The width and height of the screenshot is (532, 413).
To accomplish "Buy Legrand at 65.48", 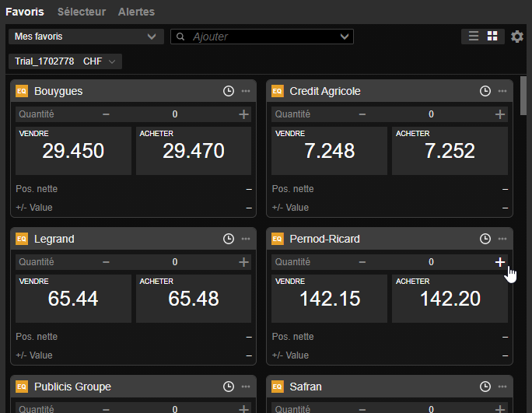I will click(194, 299).
